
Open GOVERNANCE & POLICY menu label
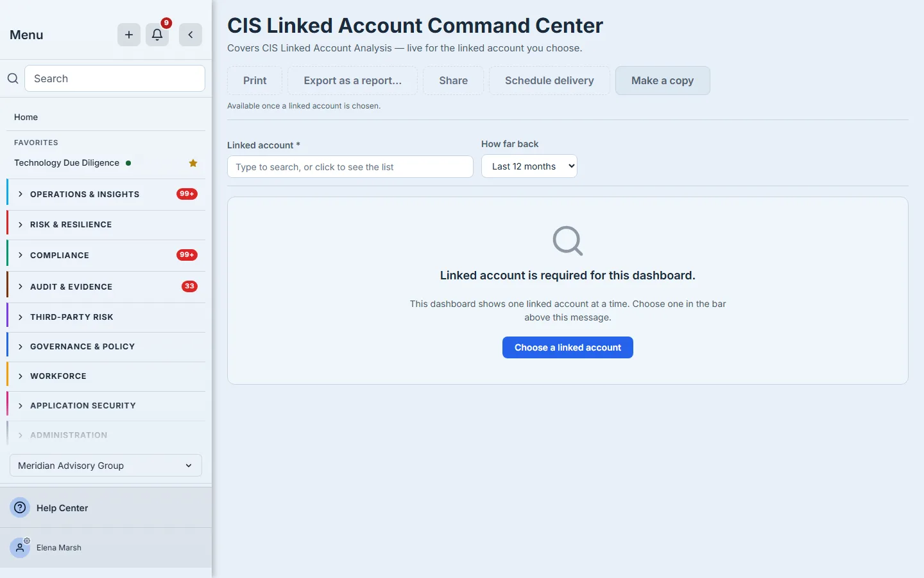click(x=83, y=347)
